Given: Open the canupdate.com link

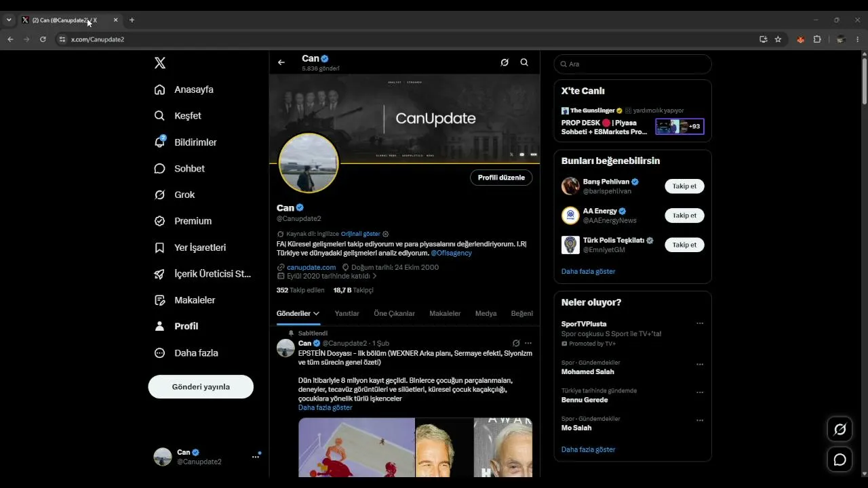Looking at the screenshot, I should point(311,267).
